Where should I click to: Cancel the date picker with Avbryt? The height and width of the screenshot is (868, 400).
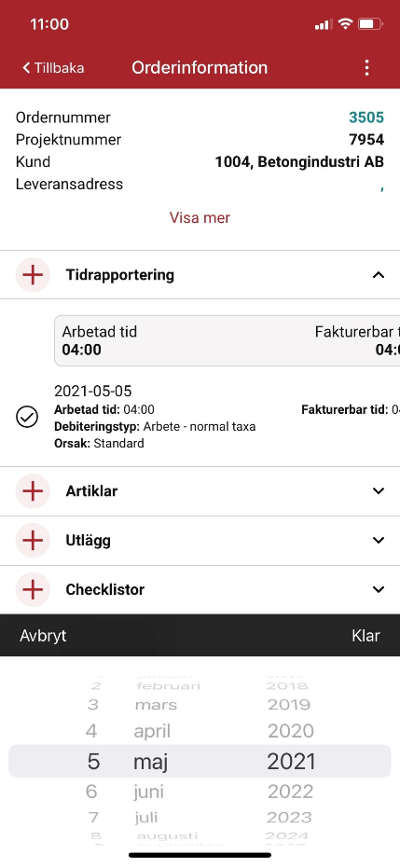click(43, 636)
